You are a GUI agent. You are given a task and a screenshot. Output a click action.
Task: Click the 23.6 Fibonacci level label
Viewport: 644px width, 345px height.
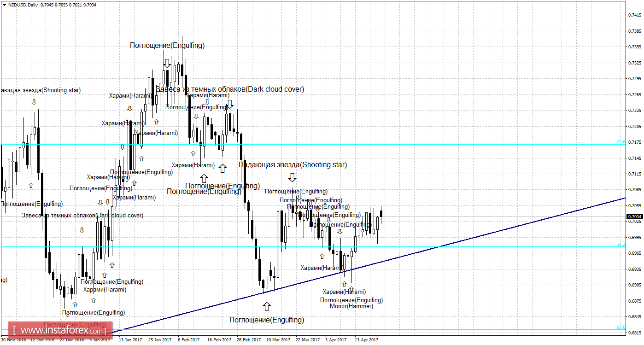point(621,142)
